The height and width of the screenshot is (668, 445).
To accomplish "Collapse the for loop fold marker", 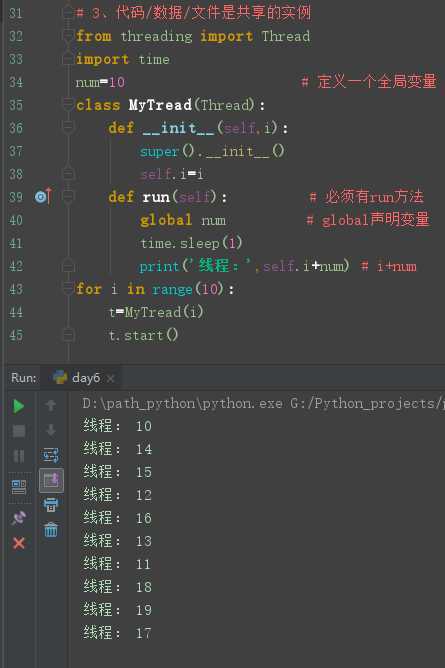I will (x=68, y=288).
